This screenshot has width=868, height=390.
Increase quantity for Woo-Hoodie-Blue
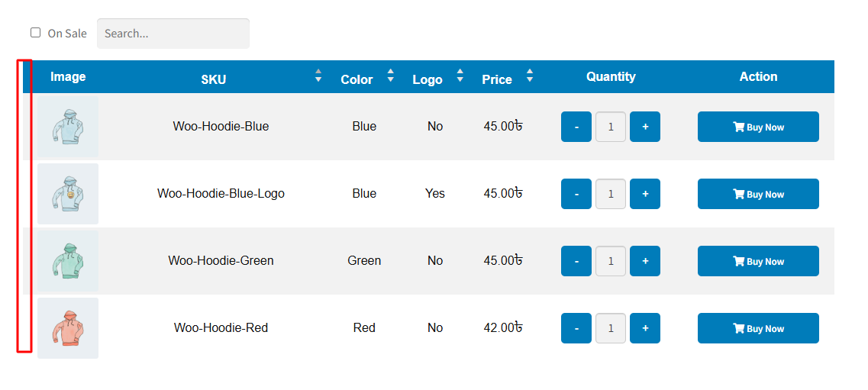645,127
